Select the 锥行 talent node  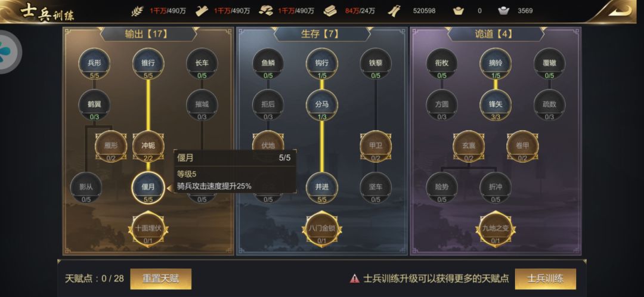pos(148,64)
